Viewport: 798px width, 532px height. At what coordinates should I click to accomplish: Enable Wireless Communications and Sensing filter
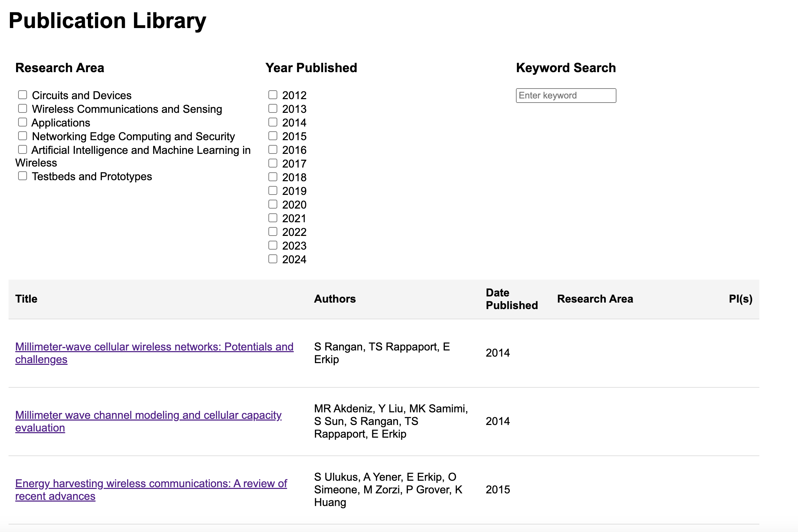point(23,108)
